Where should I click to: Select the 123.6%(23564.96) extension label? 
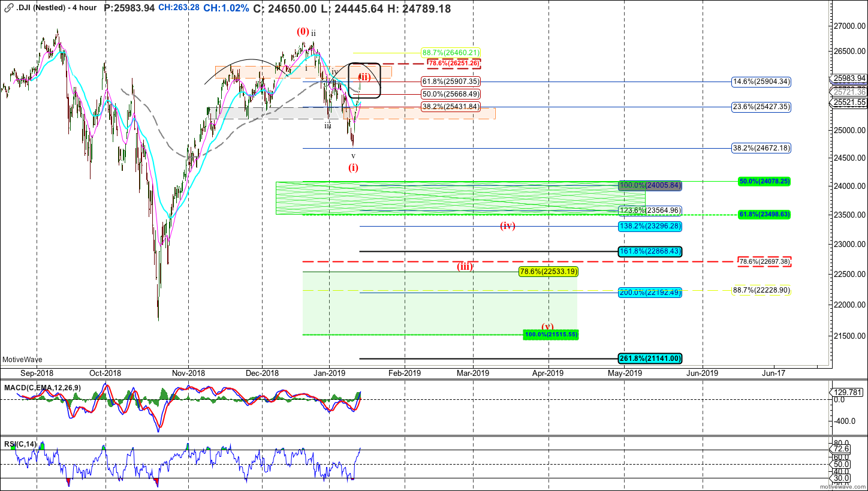650,210
